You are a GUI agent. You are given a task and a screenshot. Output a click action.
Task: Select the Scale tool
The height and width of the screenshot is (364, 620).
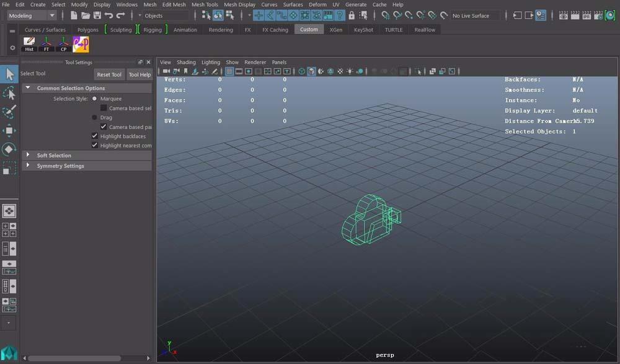click(9, 168)
